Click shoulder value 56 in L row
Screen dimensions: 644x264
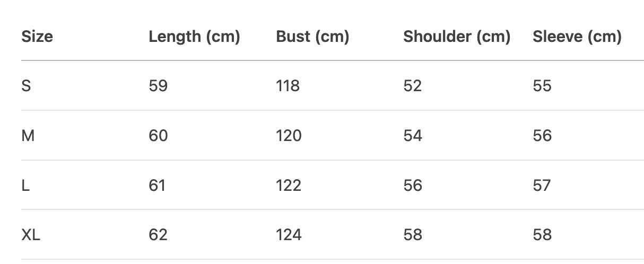[x=413, y=186]
